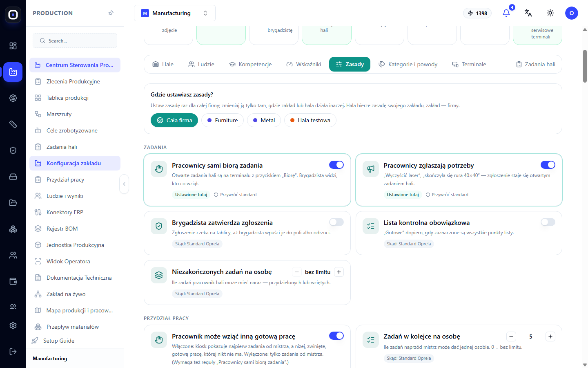Disable "Pracownicy sami biorą zadania" toggle
This screenshot has height=368, width=588.
[336, 165]
